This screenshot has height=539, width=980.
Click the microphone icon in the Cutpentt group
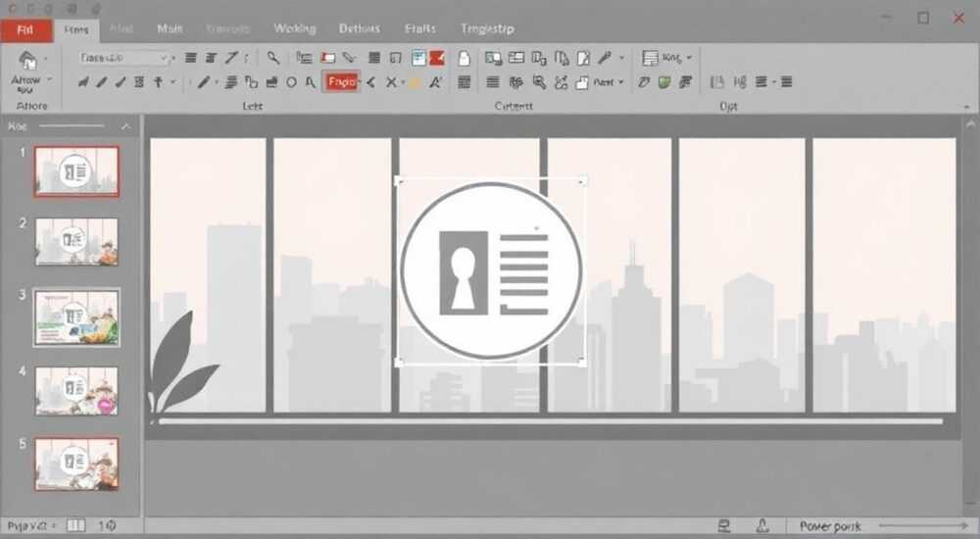[x=604, y=58]
